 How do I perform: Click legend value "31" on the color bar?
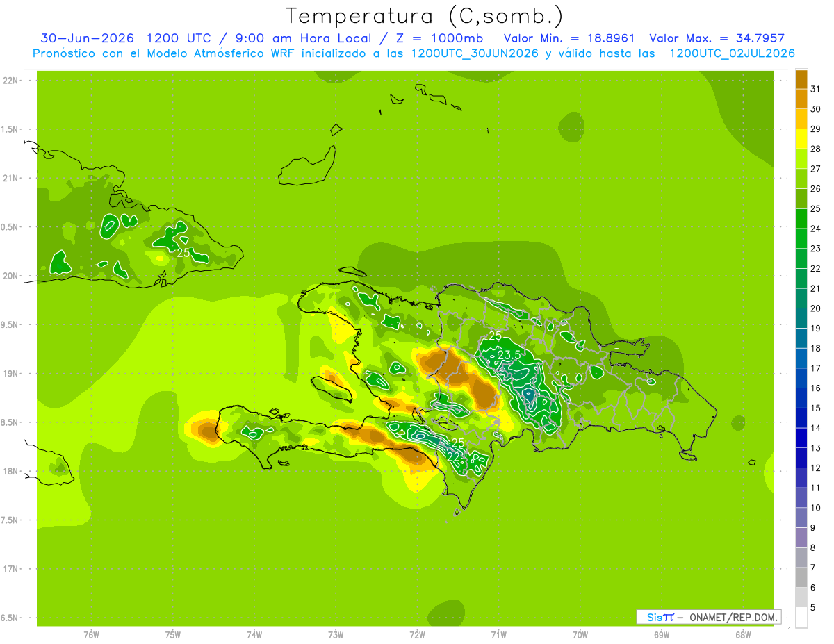[815, 88]
